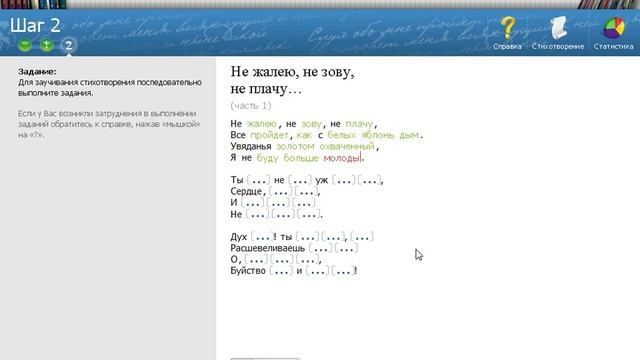
Task: Go to green step circle number 1
Action: coord(47,44)
